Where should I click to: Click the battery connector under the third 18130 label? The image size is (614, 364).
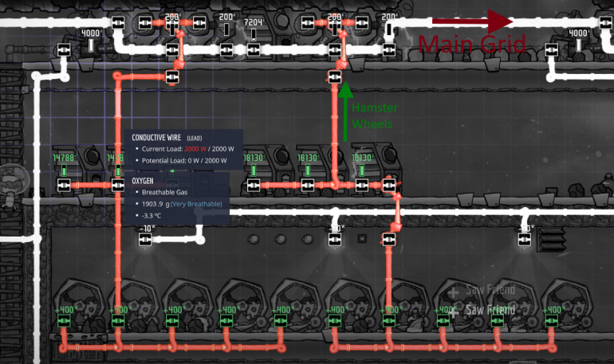[361, 185]
